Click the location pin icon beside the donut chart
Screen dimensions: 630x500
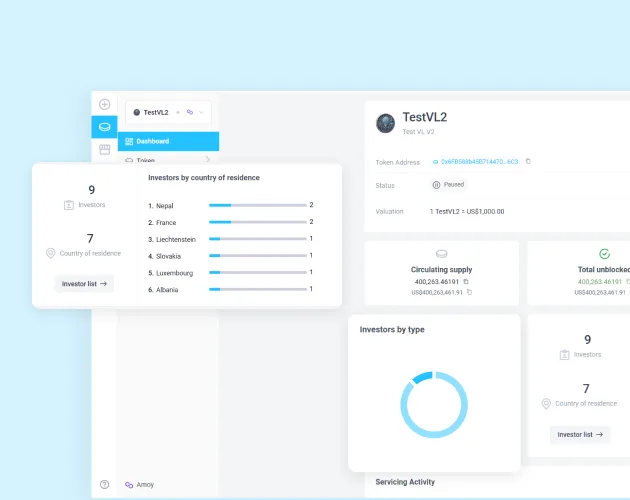(546, 404)
